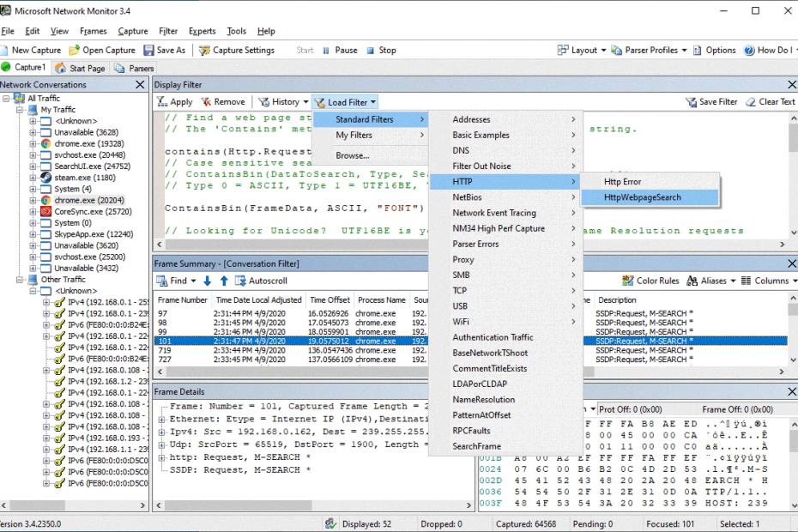Click the Time Offset column header
798x532 pixels.
(329, 299)
